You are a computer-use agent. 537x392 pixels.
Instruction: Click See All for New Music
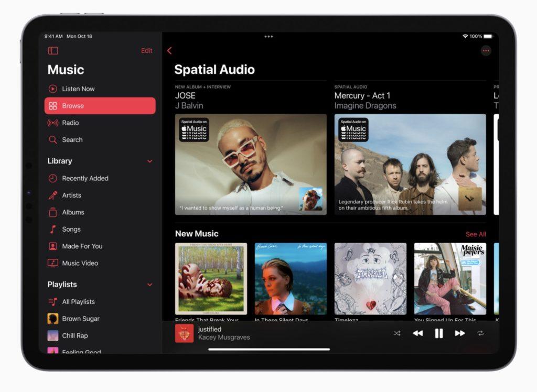476,234
